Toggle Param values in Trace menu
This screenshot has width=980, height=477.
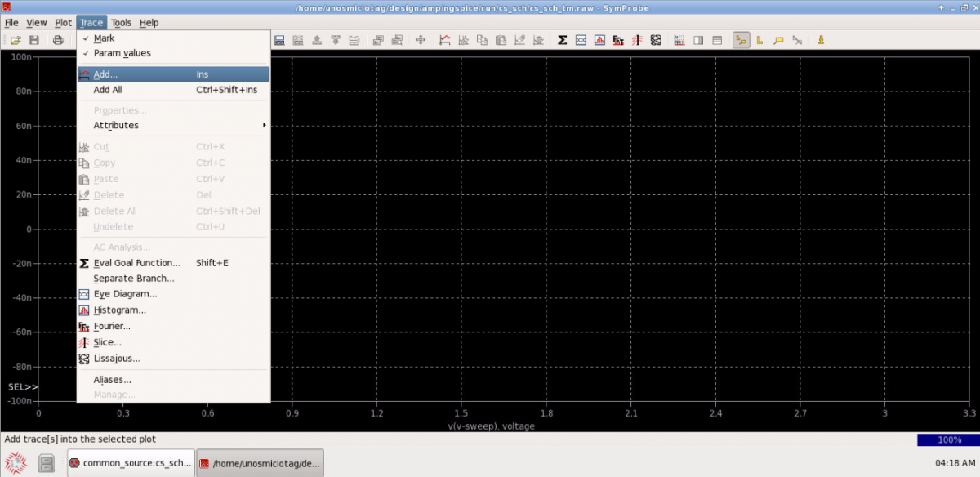tap(173, 53)
